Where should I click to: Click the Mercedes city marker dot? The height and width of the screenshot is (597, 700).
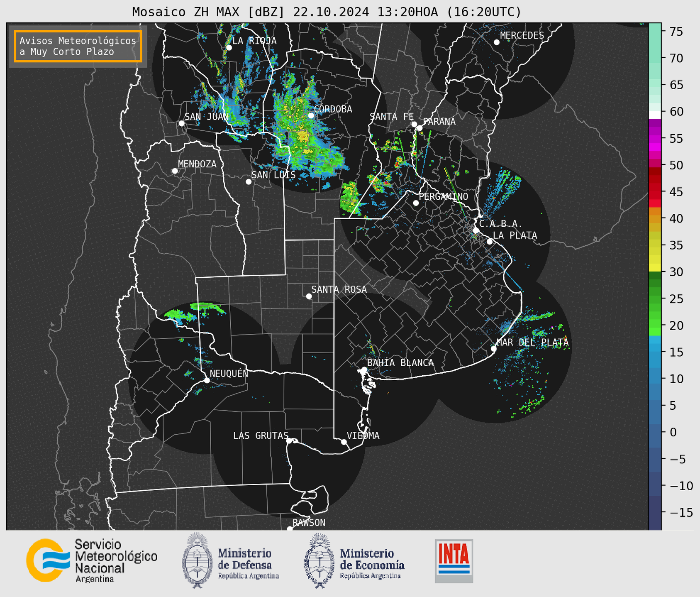[497, 42]
